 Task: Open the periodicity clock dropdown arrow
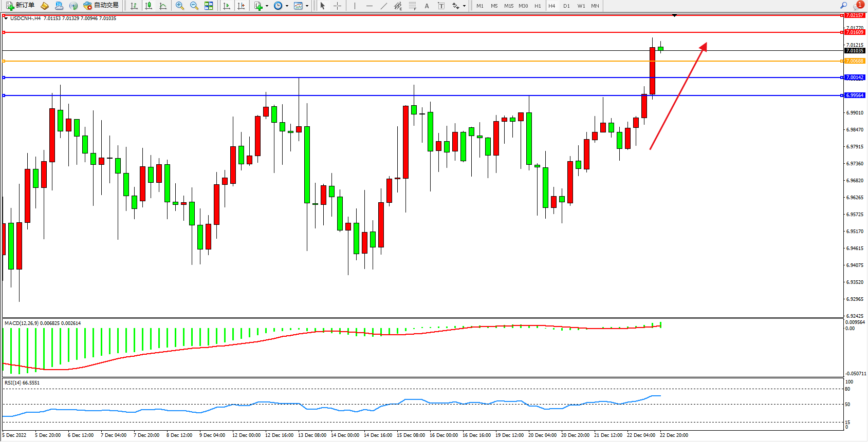(x=287, y=6)
